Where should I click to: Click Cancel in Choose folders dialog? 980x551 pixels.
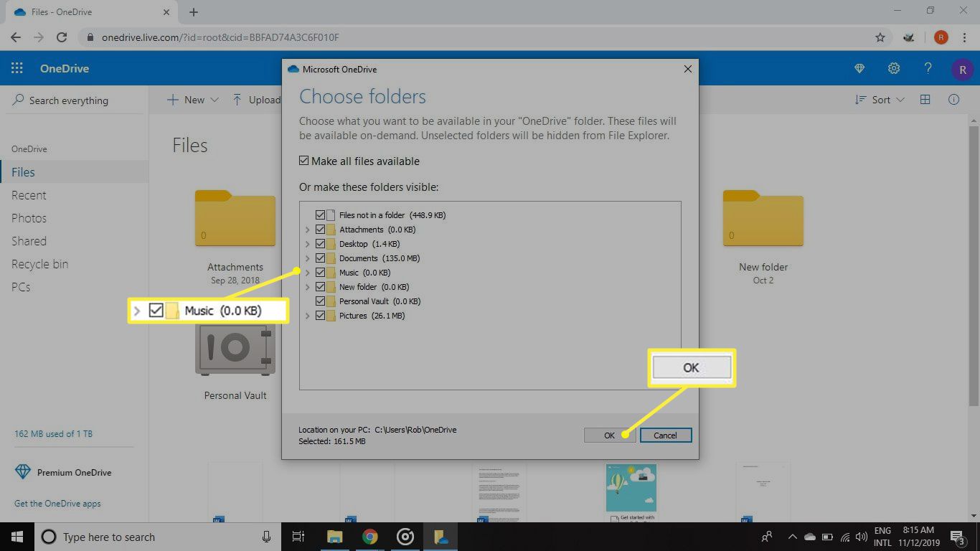(x=665, y=435)
